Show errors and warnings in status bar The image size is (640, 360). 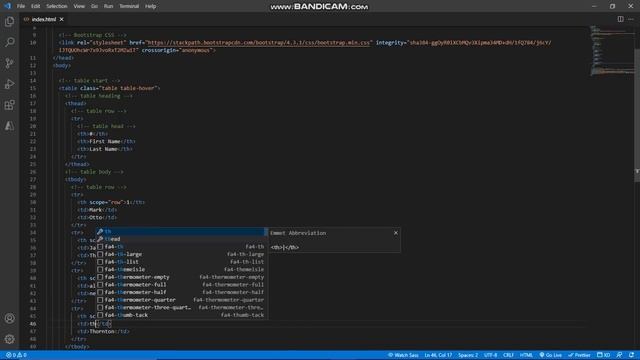tap(16, 355)
